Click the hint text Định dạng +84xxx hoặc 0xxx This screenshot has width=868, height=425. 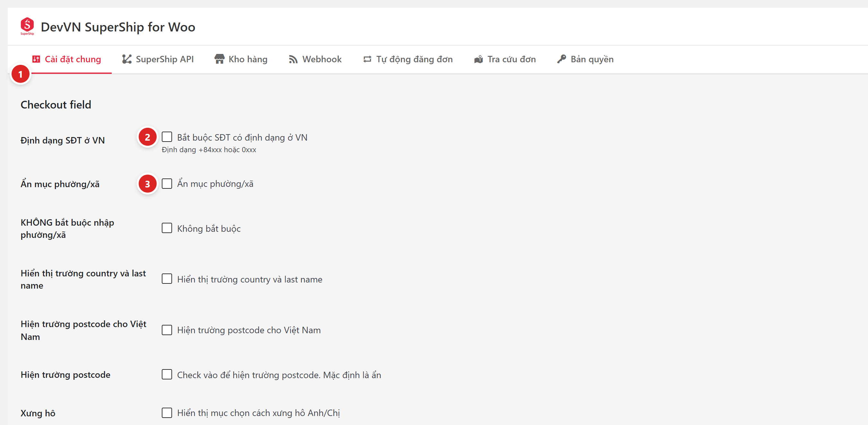pos(209,150)
